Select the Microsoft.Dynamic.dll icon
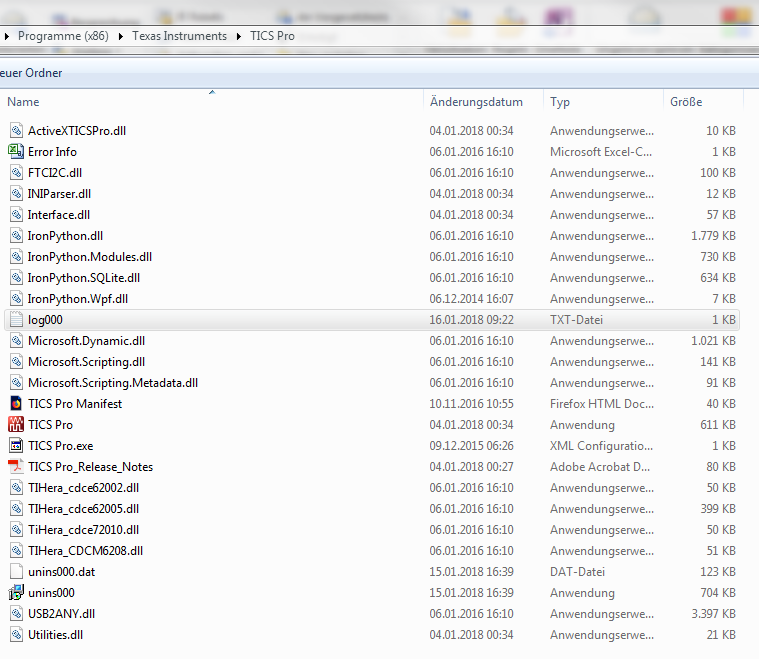The image size is (759, 659). (x=16, y=341)
